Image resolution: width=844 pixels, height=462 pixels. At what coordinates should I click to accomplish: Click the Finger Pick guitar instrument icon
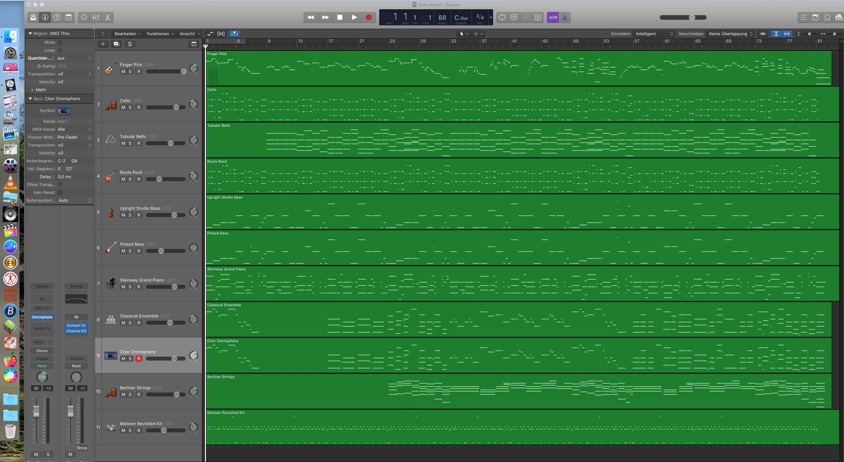point(109,69)
